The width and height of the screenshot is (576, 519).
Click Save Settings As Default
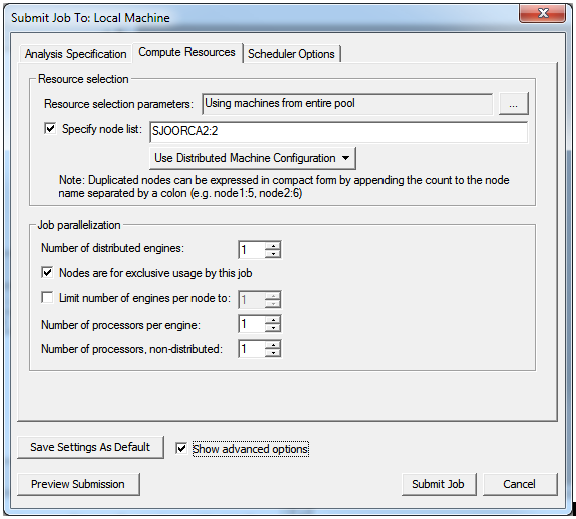click(90, 447)
